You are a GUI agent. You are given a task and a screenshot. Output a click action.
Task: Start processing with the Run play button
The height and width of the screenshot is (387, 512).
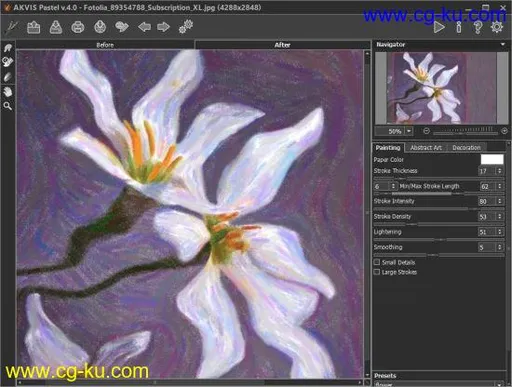pos(439,27)
